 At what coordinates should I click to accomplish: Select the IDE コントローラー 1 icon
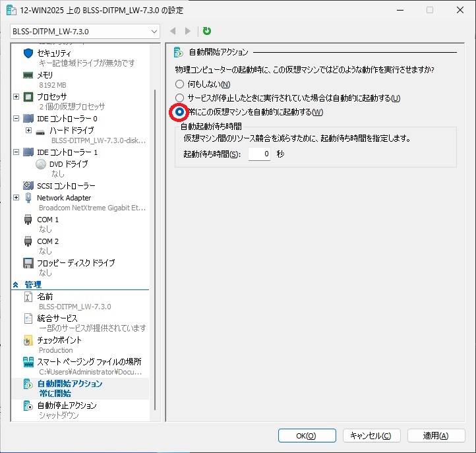click(28, 152)
